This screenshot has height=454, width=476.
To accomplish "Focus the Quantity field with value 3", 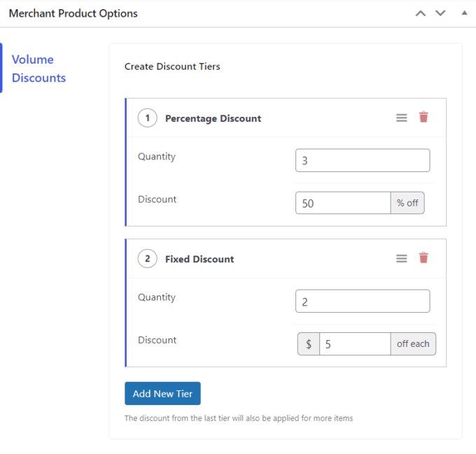I will coord(363,160).
